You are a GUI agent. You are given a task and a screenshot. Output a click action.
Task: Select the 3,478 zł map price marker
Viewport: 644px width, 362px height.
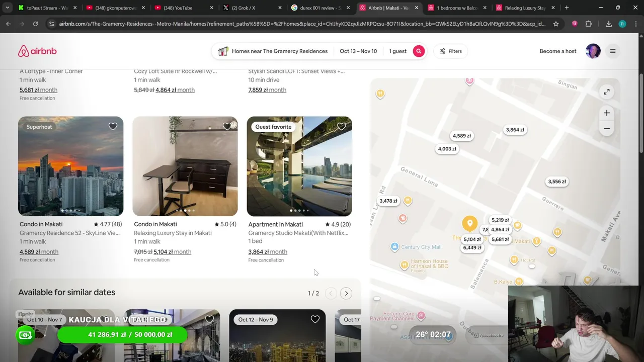(388, 201)
